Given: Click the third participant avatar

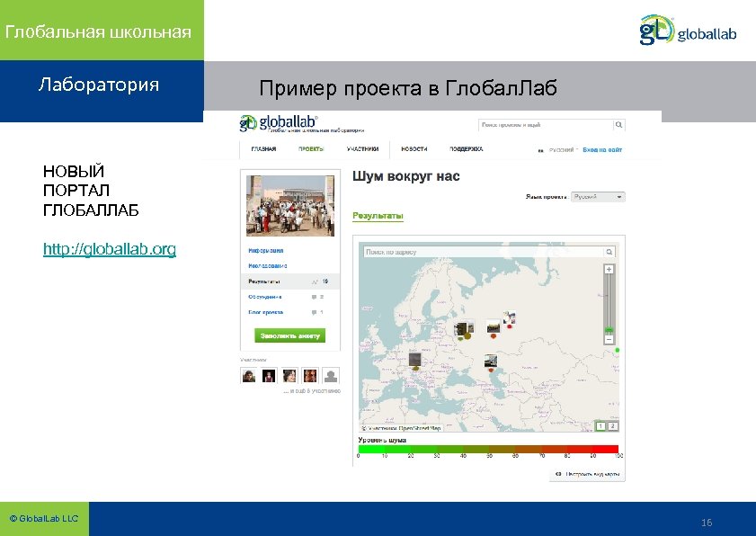Looking at the screenshot, I should 289,375.
